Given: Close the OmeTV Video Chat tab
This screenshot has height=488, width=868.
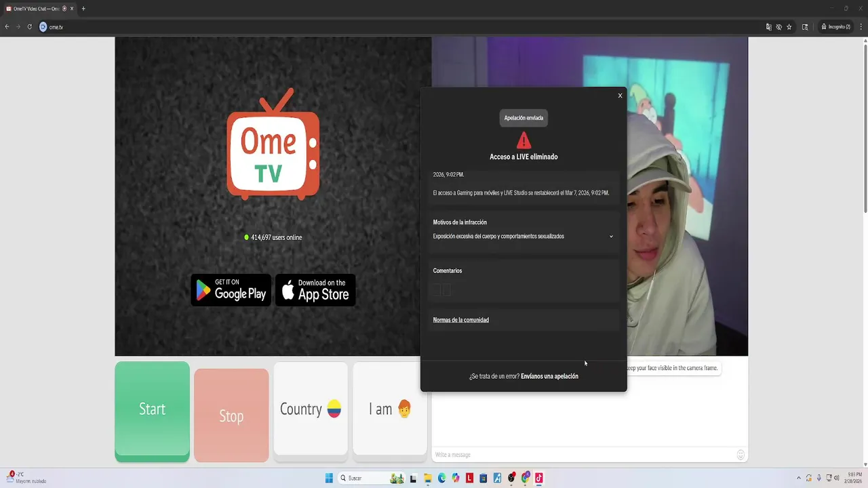Looking at the screenshot, I should pyautogui.click(x=72, y=9).
